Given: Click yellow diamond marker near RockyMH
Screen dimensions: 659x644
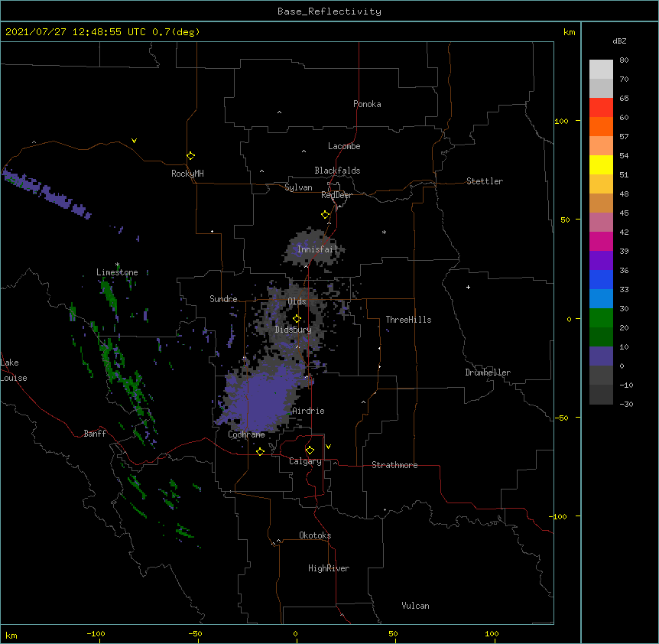Looking at the screenshot, I should (191, 156).
